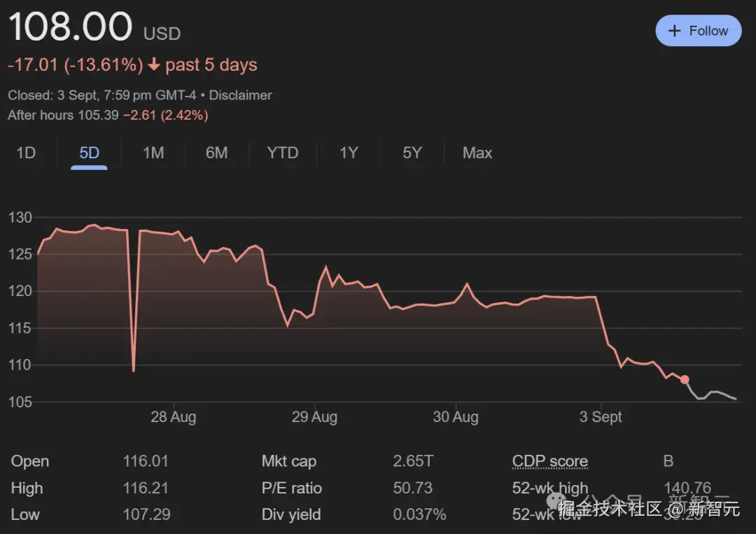Open the Disclaimer link

tap(240, 95)
